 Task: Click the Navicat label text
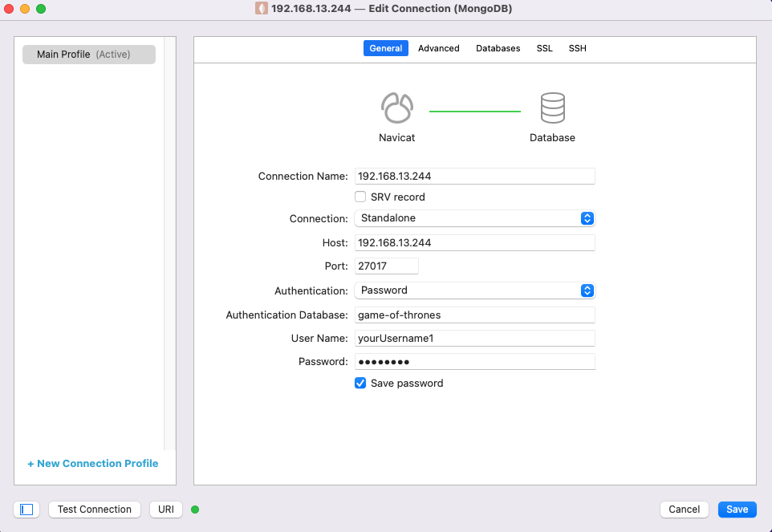[396, 138]
